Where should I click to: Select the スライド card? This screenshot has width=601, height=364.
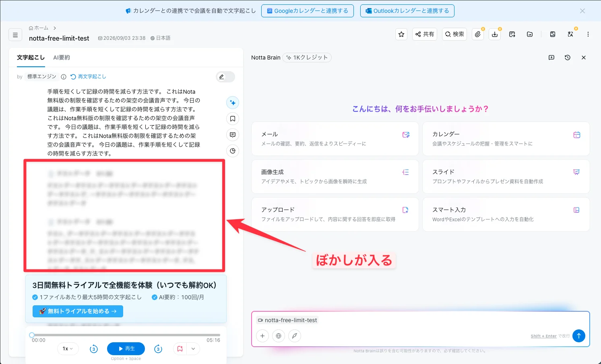click(x=506, y=177)
